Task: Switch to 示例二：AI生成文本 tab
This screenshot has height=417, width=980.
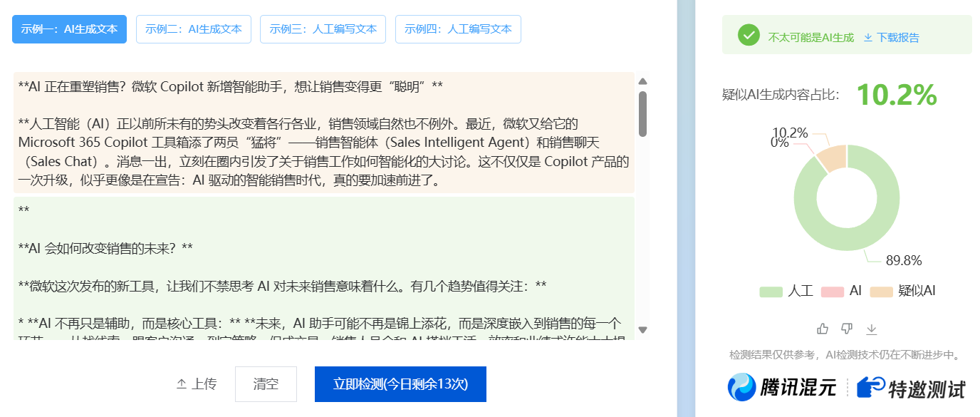Action: coord(194,29)
